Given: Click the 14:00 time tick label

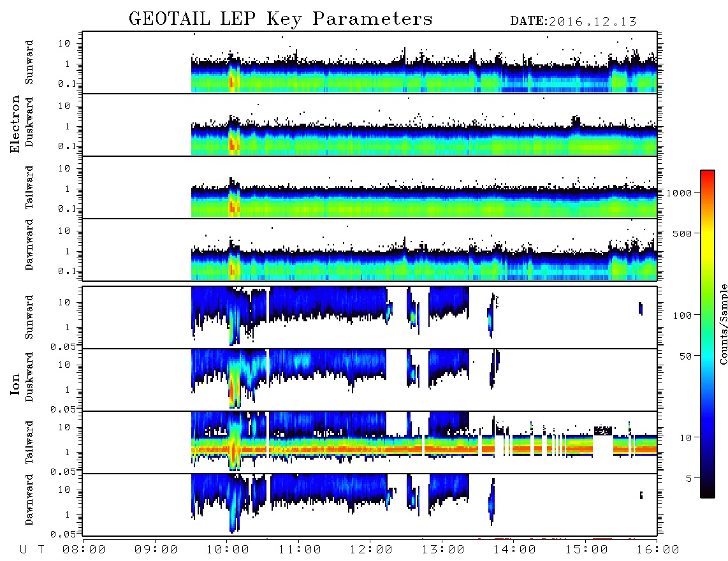Looking at the screenshot, I should click(x=515, y=550).
